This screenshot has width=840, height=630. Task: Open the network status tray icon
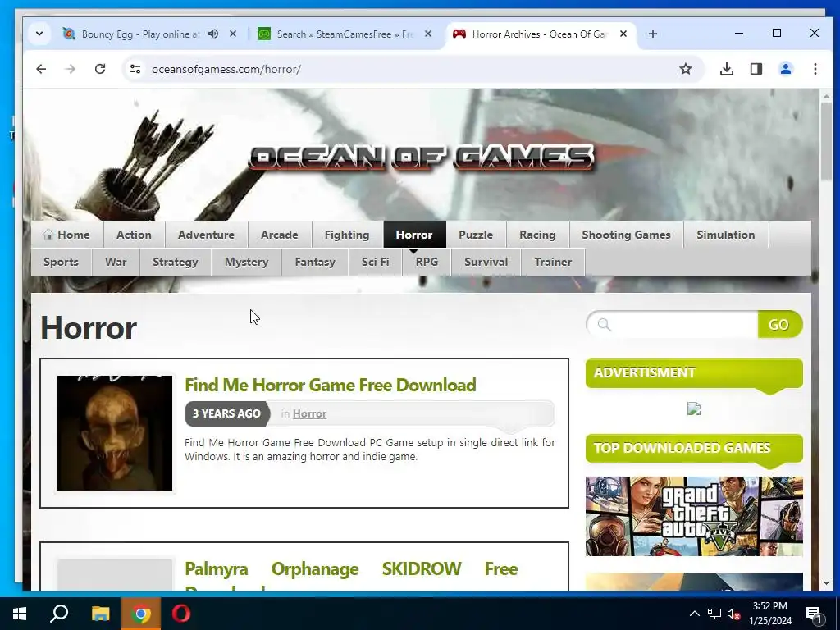point(714,614)
